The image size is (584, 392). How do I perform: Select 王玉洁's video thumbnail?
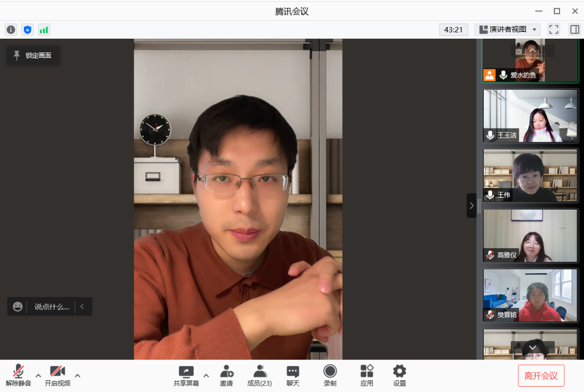click(530, 116)
